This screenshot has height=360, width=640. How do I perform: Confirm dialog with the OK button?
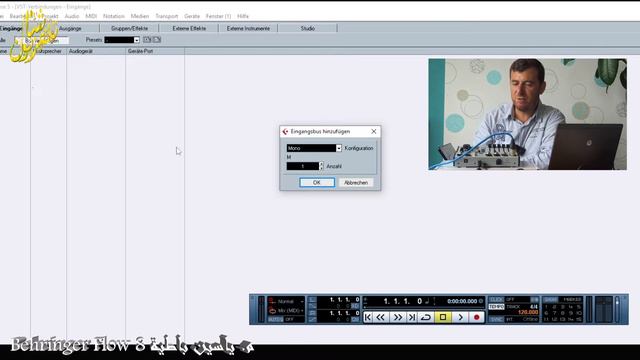(x=317, y=182)
